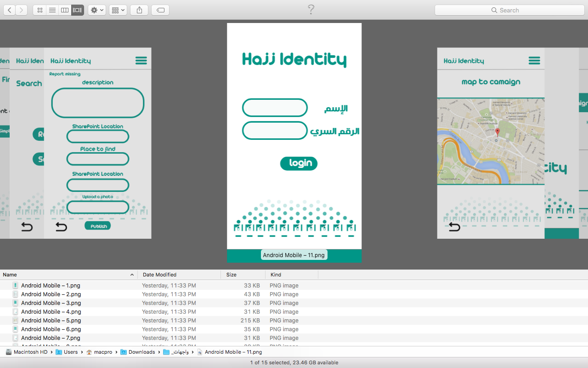Screen dimensions: 588x368
Task: Click macpro home folder in the path bar
Action: pos(99,352)
